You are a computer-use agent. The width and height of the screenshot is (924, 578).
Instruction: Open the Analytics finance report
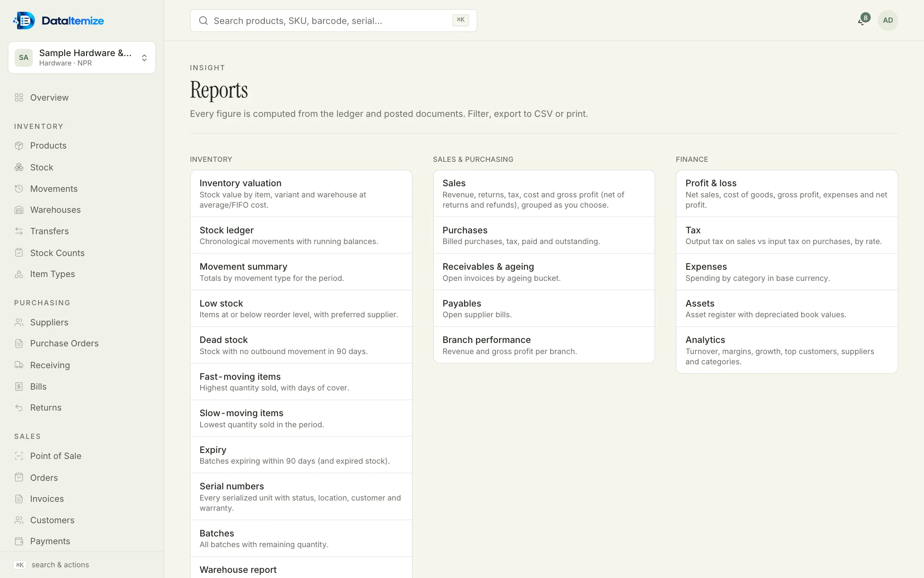787,350
